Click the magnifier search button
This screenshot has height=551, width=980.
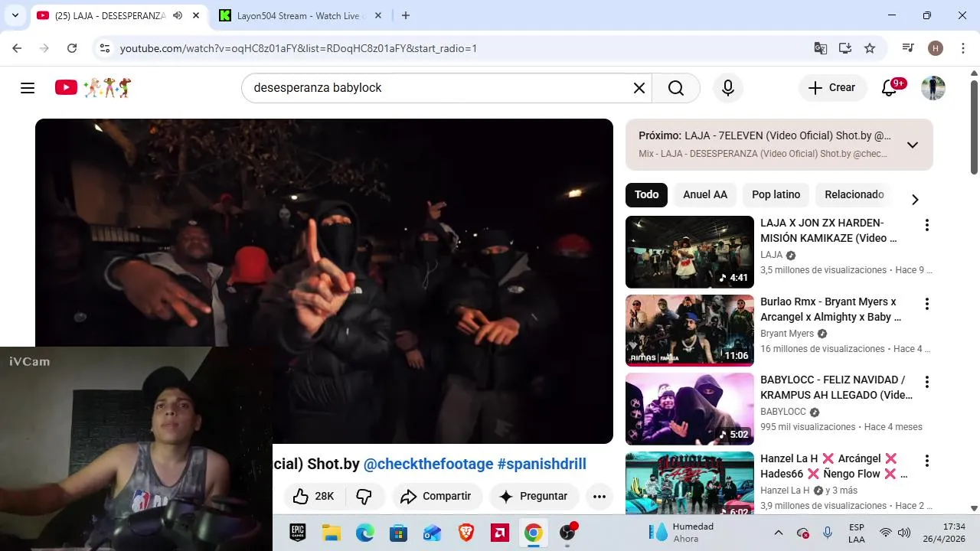point(676,88)
